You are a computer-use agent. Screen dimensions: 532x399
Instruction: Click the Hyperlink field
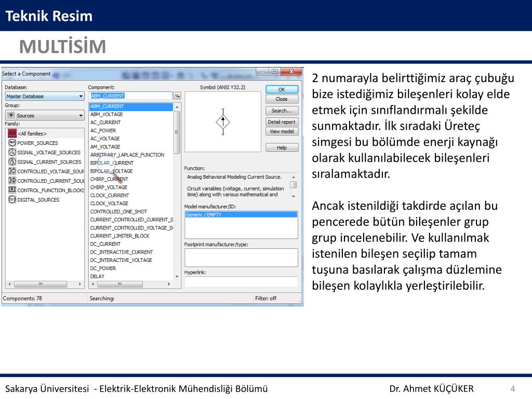point(241,282)
